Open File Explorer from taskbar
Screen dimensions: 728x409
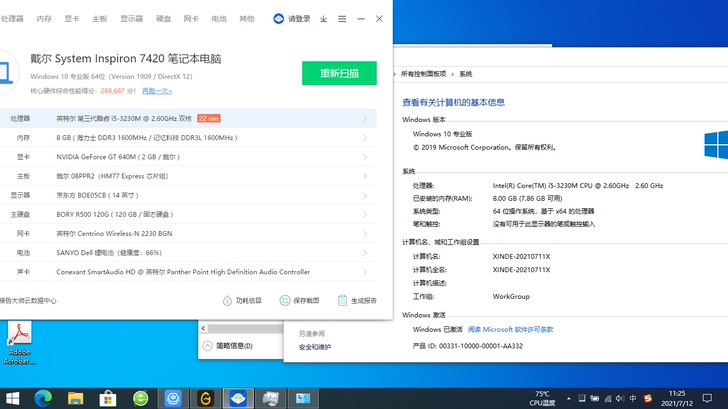point(75,398)
